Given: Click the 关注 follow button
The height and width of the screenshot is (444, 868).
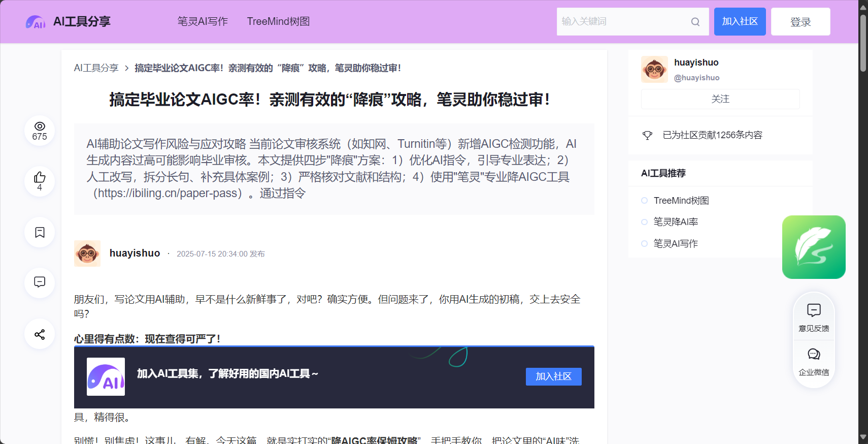Looking at the screenshot, I should coord(720,99).
